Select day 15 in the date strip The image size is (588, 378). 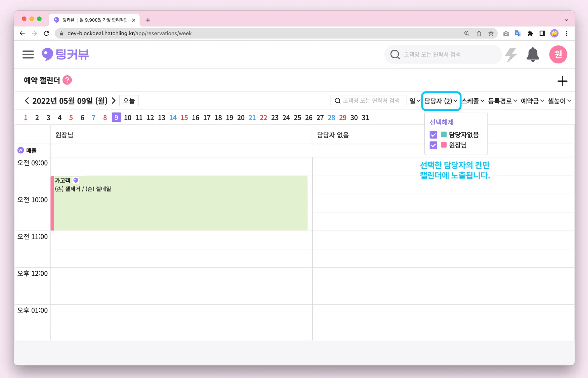point(184,118)
